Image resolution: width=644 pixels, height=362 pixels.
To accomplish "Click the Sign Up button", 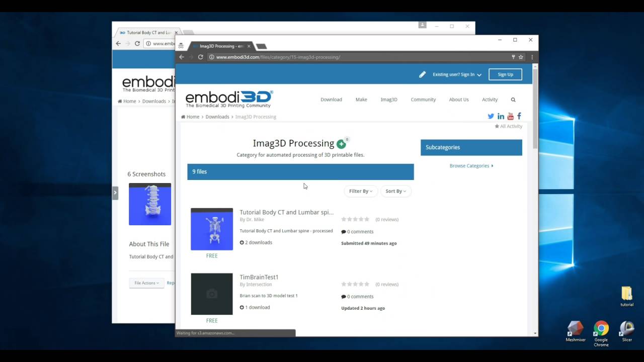I will pos(505,74).
